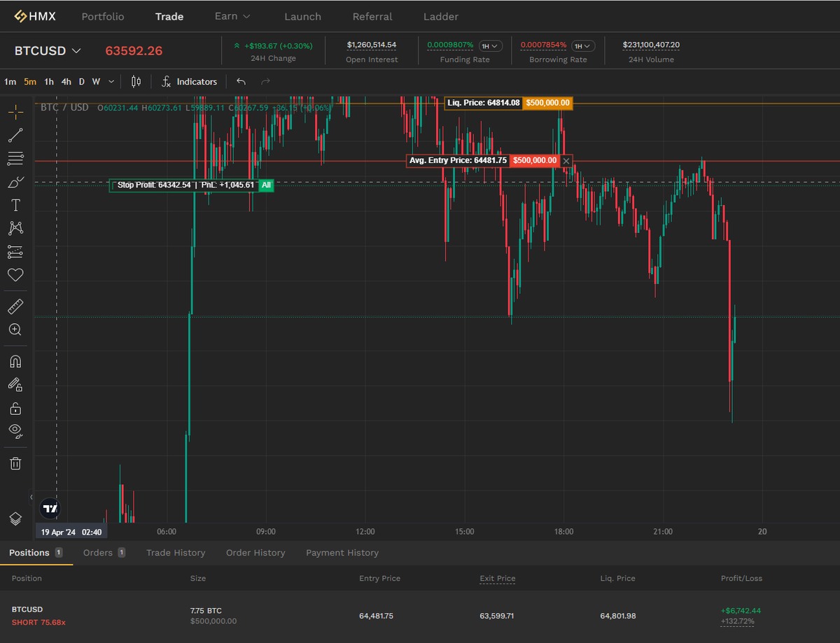Click the current price 63592.26
The width and height of the screenshot is (840, 643).
134,51
